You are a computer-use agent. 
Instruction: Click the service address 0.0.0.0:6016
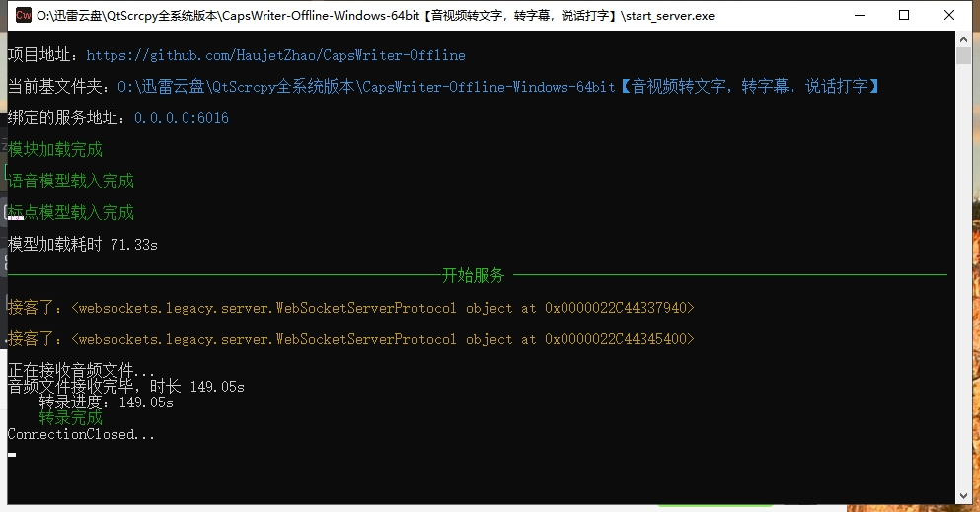click(182, 118)
